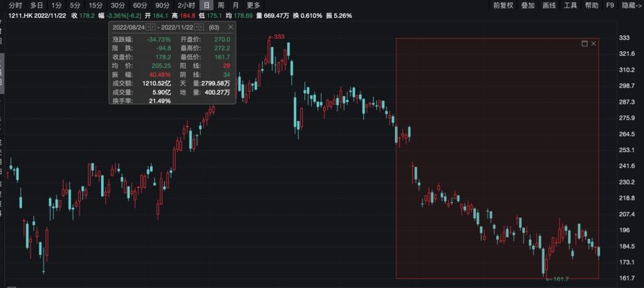Select the 多日 multi-day tab
The image size is (644, 288).
coord(37,5)
